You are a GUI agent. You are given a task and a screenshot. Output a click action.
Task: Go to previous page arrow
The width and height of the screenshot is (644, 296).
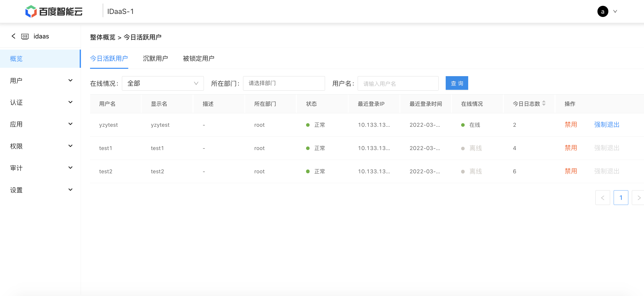pos(603,198)
